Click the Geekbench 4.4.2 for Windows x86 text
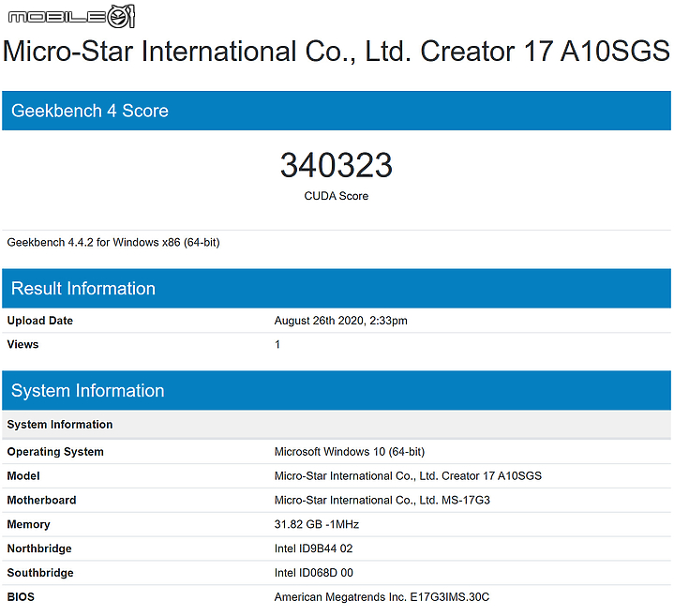The image size is (674, 616). [113, 243]
